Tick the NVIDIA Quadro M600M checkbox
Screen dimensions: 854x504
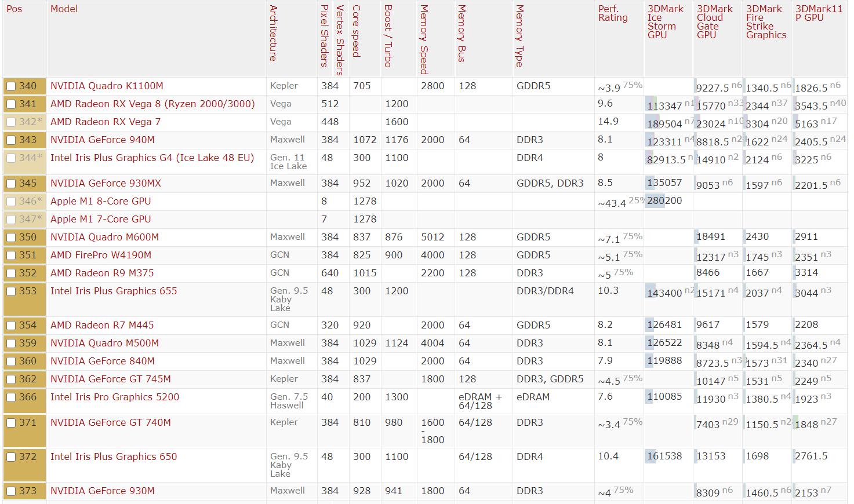(x=11, y=238)
